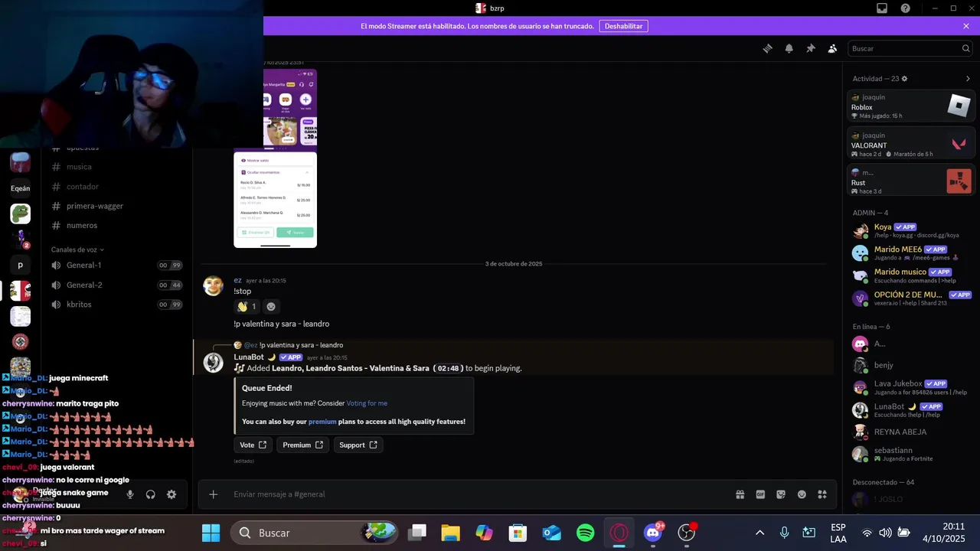Open the Threads icon in channel header

coord(767,48)
